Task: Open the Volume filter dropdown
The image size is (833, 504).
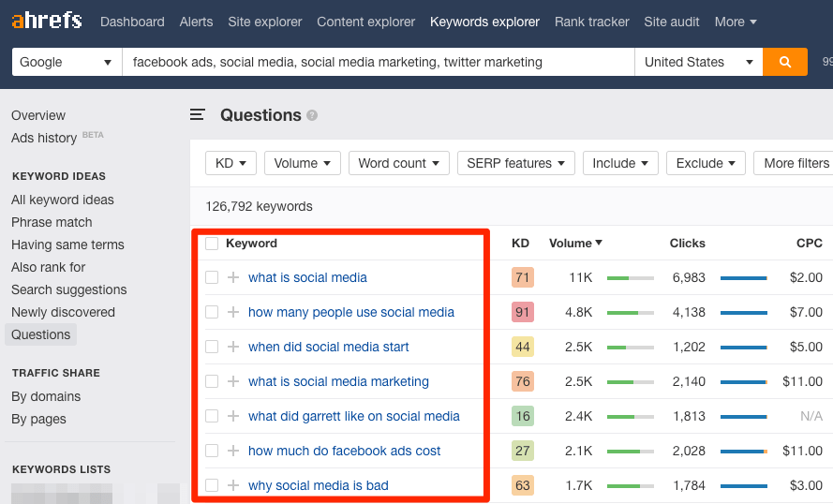Action: click(303, 163)
